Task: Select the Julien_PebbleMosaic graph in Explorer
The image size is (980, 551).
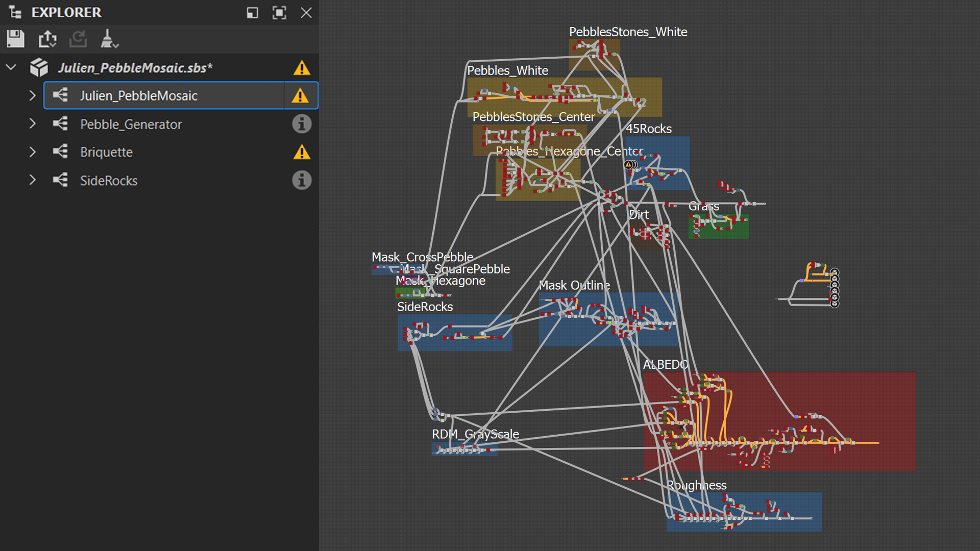Action: pos(139,95)
